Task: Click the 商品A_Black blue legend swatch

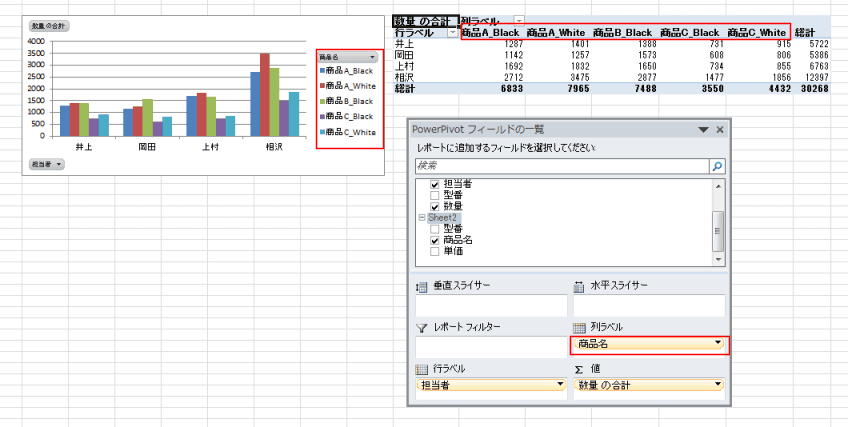Action: pos(322,71)
